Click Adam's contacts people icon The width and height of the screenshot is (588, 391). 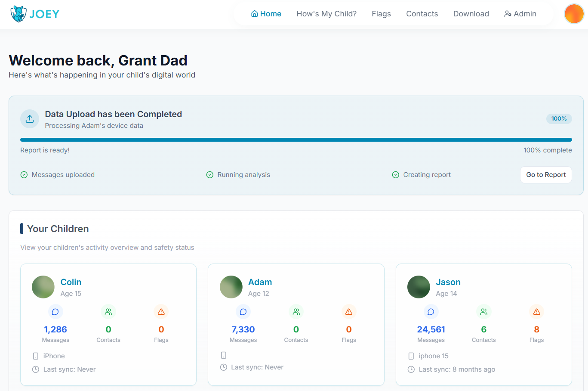296,312
